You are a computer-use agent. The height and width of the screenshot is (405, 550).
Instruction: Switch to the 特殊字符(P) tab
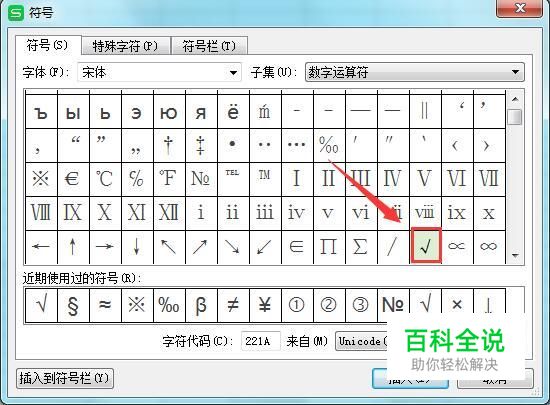[x=126, y=46]
